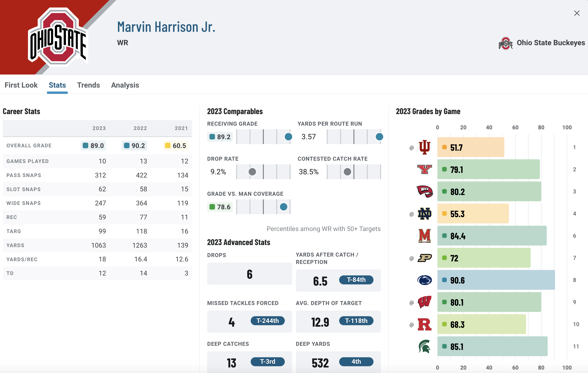
Task: Switch to the Trends tab
Action: coord(88,85)
